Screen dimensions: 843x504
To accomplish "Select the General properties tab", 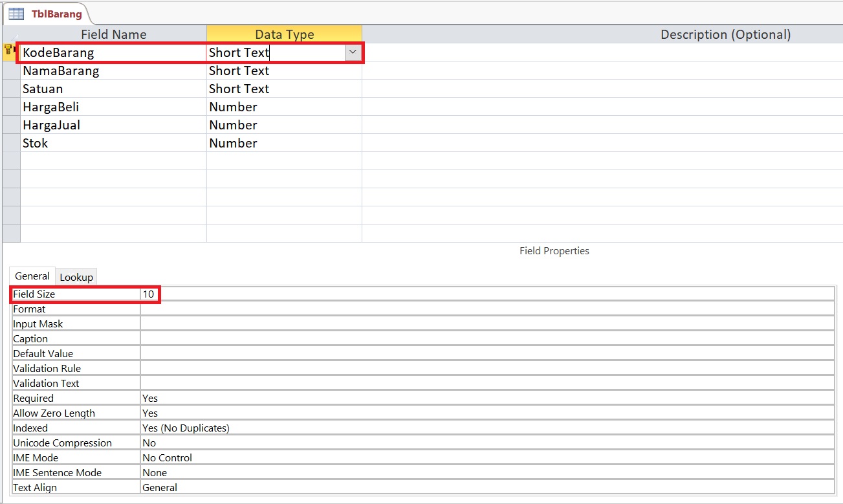I will pos(32,276).
